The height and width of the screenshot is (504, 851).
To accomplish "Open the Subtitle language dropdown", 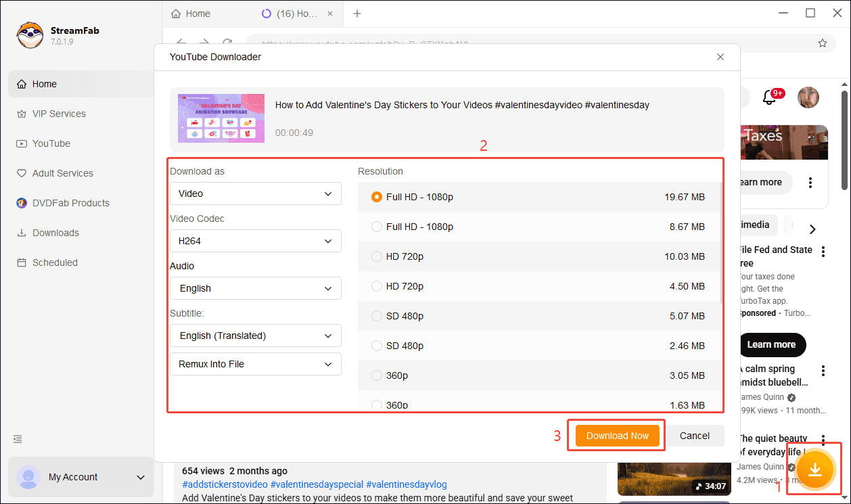I will (x=255, y=336).
